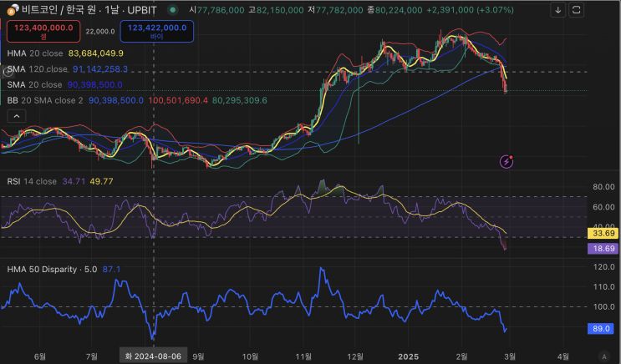
Task: Click the 4월 label on time axis
Action: (x=563, y=356)
